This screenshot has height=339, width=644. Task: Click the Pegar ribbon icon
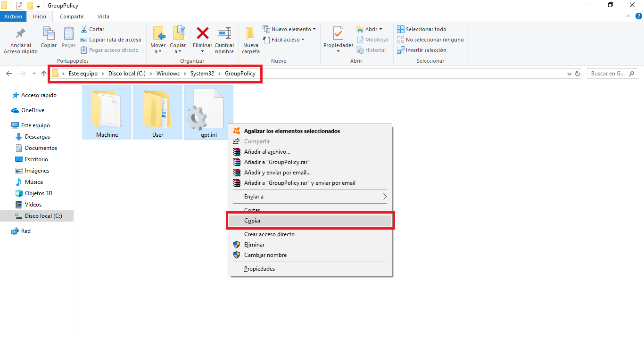(69, 33)
